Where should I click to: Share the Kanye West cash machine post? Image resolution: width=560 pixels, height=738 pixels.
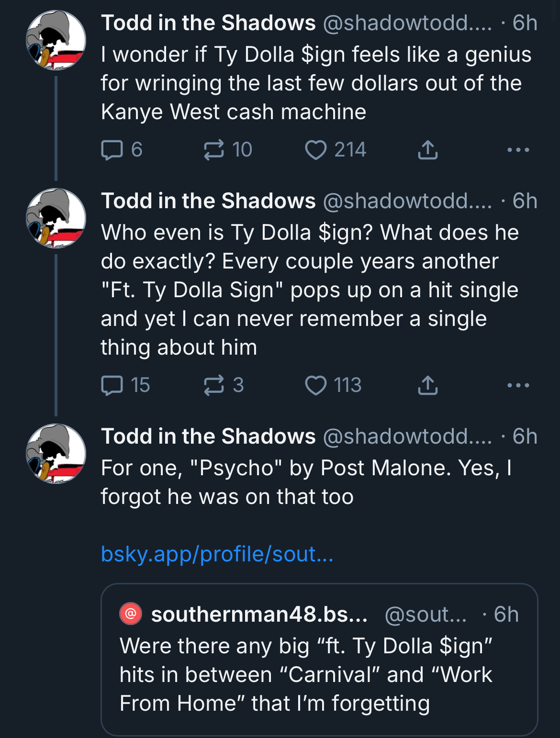click(427, 150)
